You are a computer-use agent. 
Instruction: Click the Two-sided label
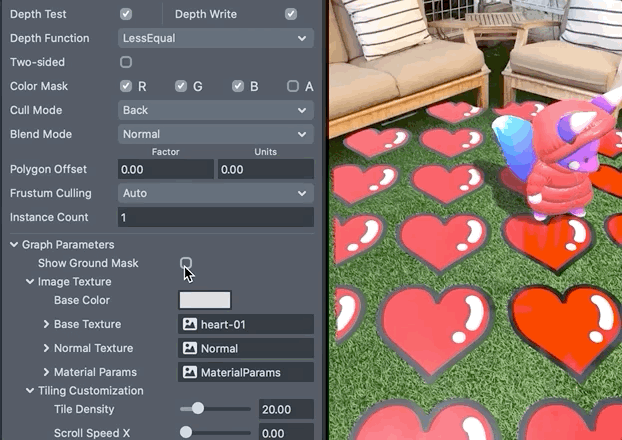pos(37,62)
